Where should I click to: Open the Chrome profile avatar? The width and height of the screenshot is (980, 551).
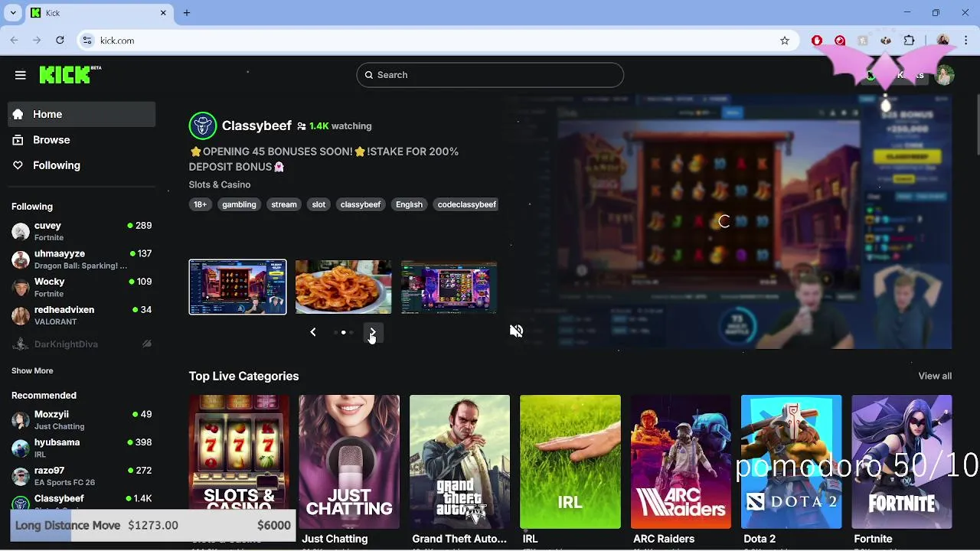943,41
